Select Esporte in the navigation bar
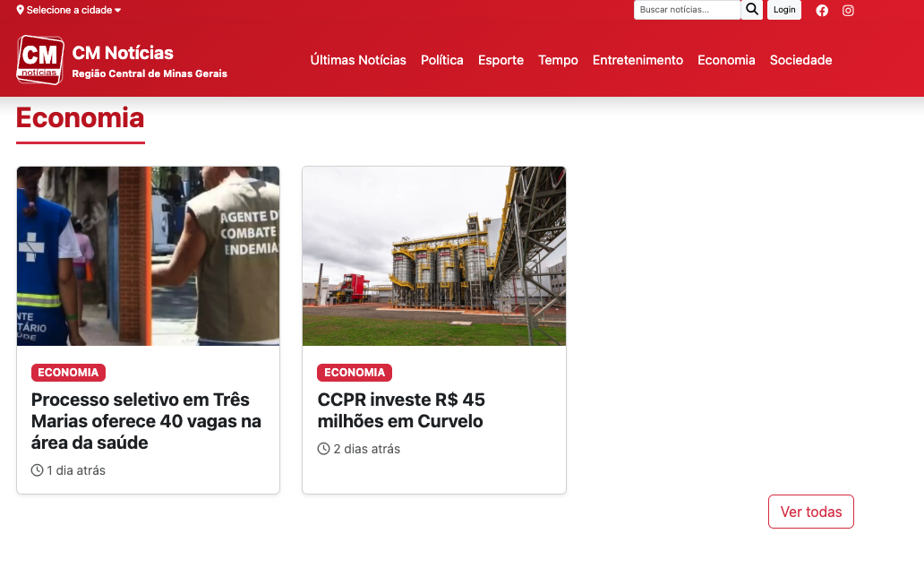The height and width of the screenshot is (568, 924). pos(500,60)
